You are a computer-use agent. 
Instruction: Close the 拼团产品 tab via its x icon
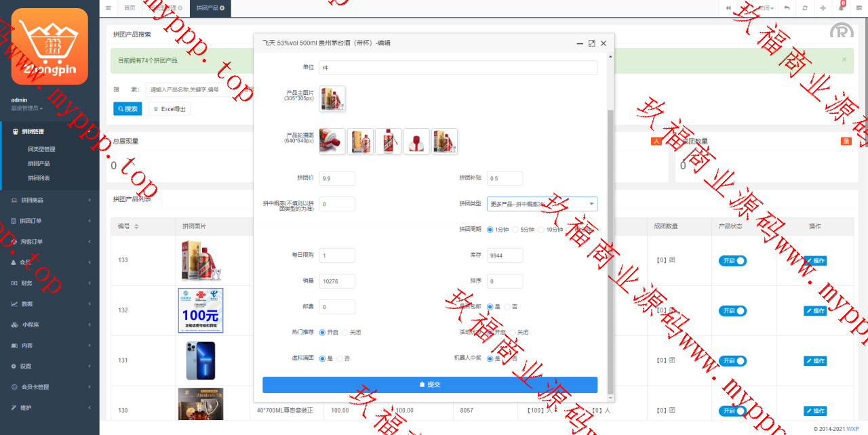222,8
